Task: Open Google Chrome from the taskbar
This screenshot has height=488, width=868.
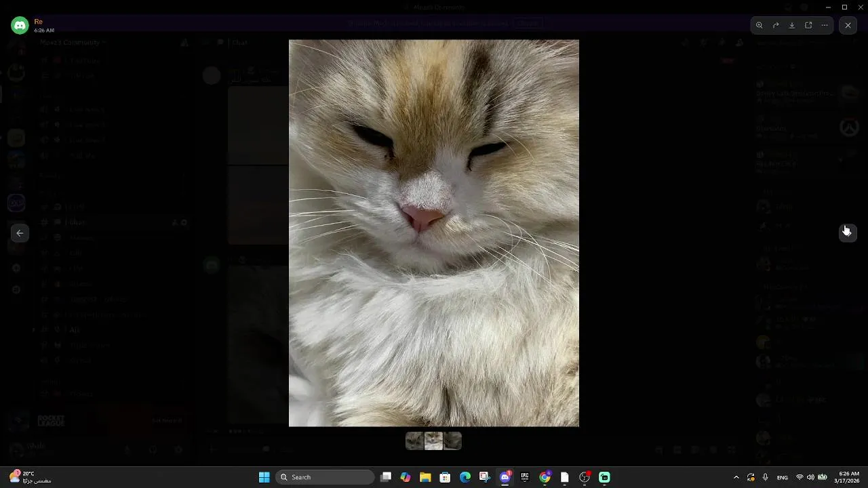Action: click(x=545, y=477)
